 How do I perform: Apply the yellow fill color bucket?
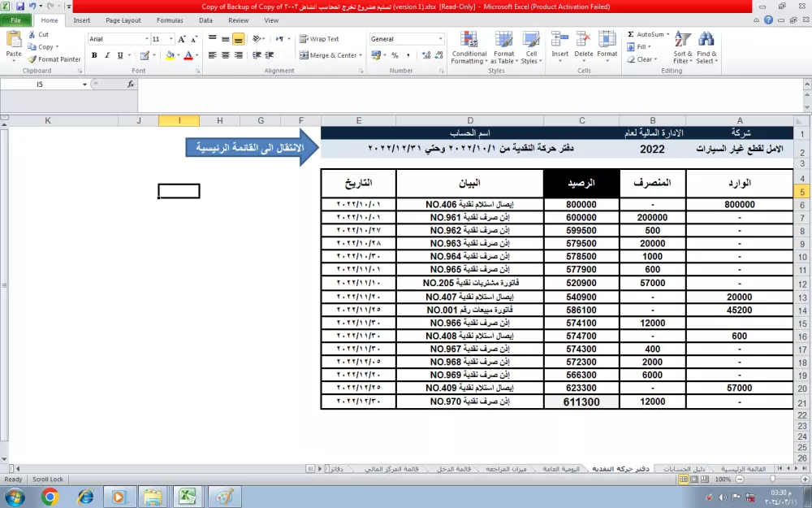[170, 55]
